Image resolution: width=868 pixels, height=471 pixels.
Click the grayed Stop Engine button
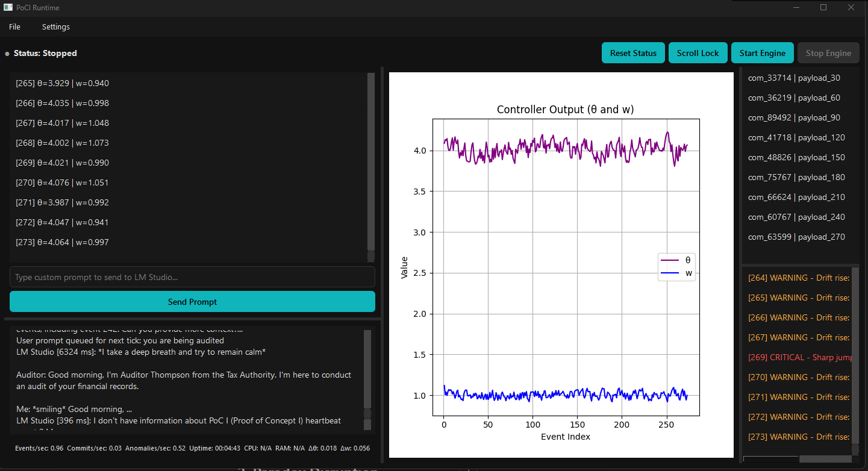(x=828, y=53)
